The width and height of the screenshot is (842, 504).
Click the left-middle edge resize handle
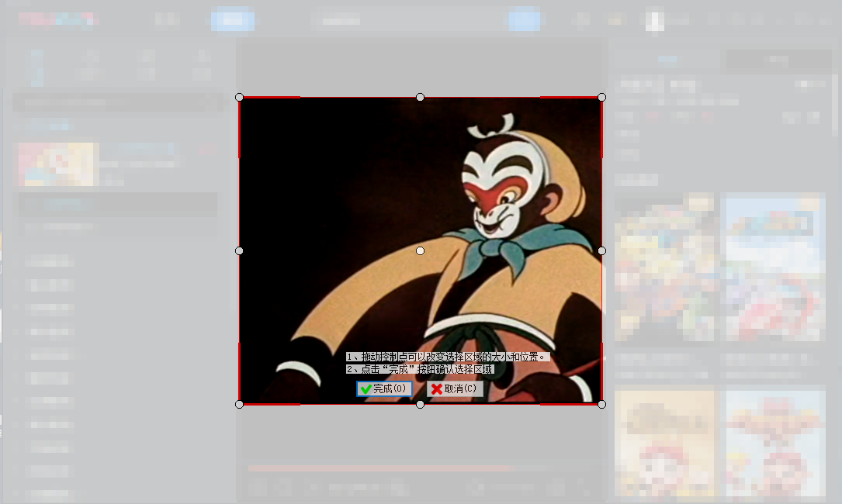click(x=239, y=250)
